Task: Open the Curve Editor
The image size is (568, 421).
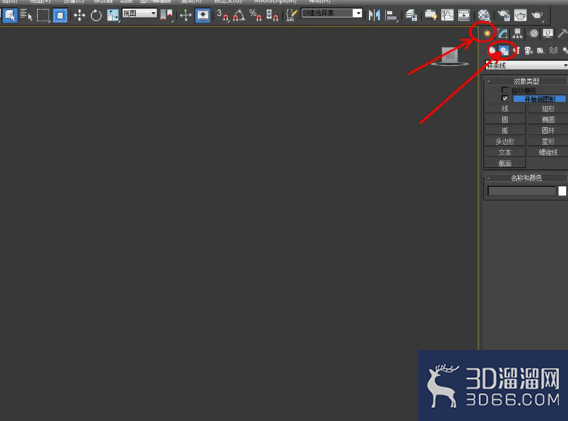Action: click(447, 15)
